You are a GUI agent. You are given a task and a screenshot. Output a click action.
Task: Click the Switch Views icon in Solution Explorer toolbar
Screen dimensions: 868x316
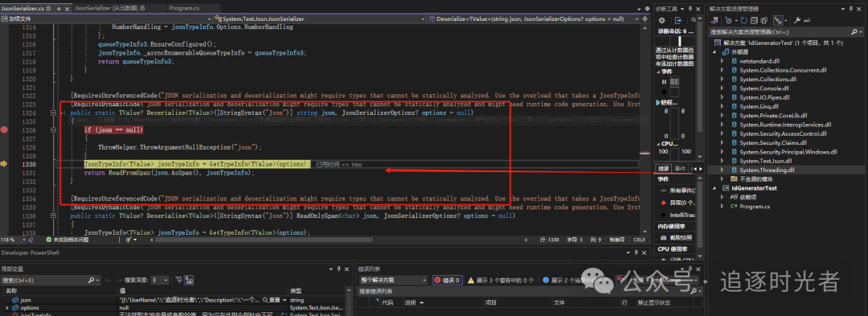coord(714,20)
